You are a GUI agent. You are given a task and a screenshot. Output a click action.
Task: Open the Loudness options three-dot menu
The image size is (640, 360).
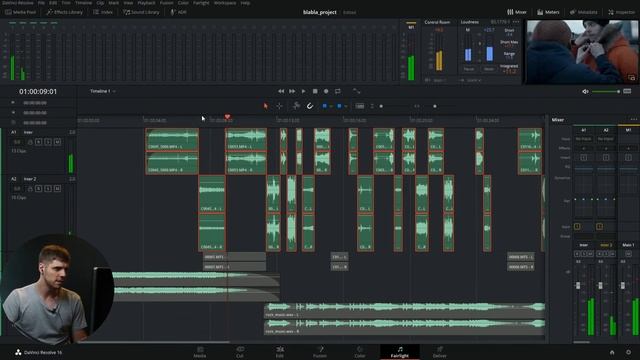[516, 22]
